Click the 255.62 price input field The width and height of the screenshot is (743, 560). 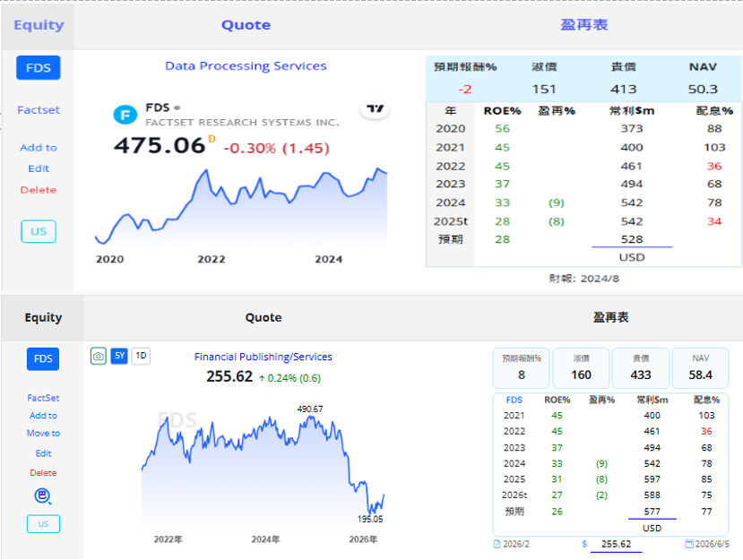click(x=616, y=545)
